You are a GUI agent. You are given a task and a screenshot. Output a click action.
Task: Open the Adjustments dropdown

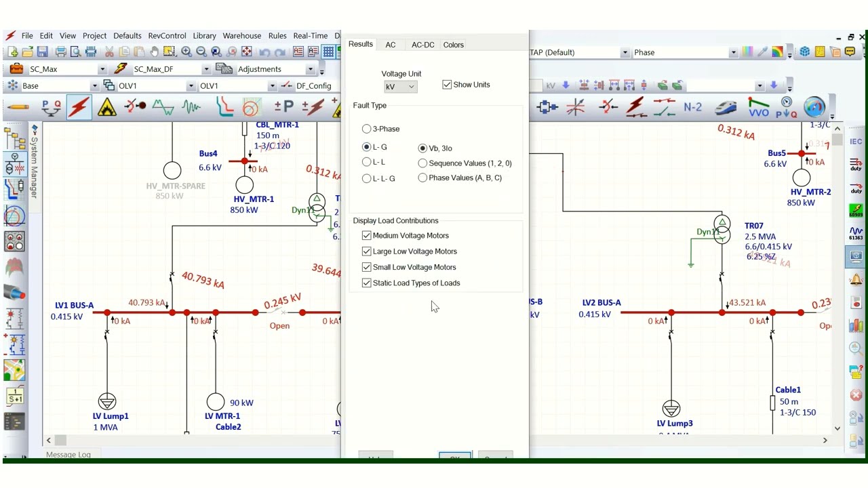click(x=310, y=69)
